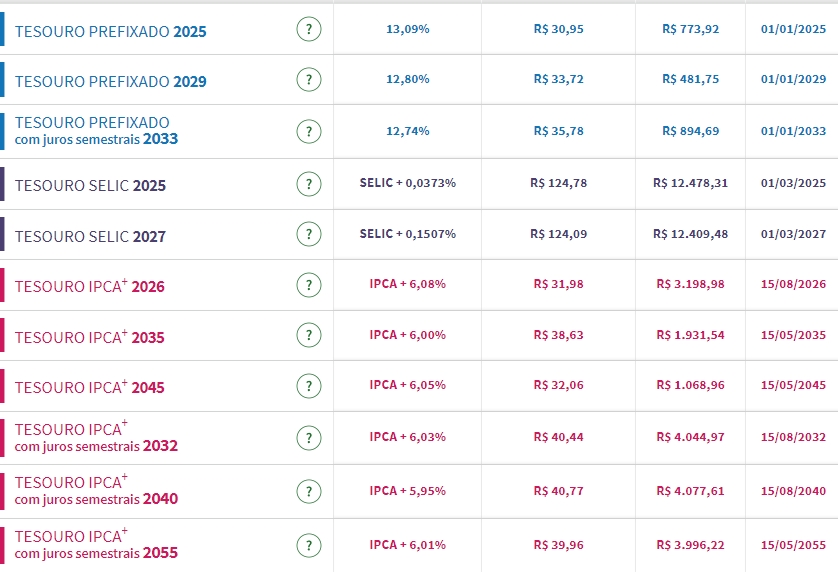Open help icon for IPCA+ semestrais 2040
This screenshot has height=572, width=838.
click(x=309, y=491)
